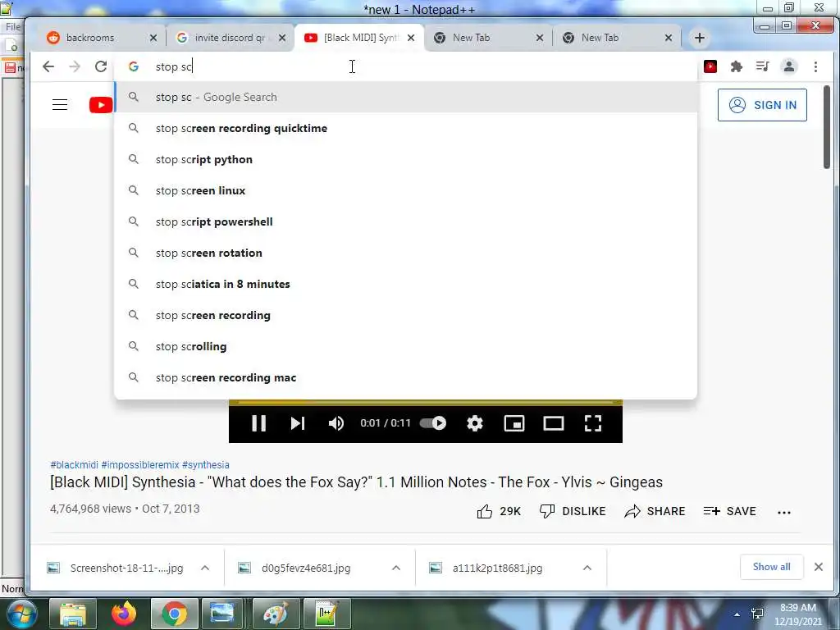Click Show all downloads
Viewport: 840px width, 630px height.
click(771, 567)
